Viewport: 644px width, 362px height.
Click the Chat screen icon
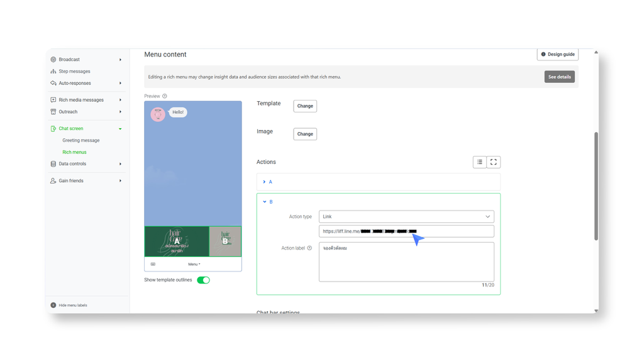53,128
